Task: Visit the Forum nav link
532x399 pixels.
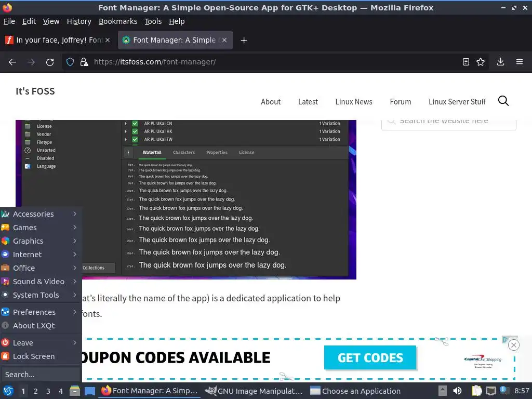Action: [401, 102]
